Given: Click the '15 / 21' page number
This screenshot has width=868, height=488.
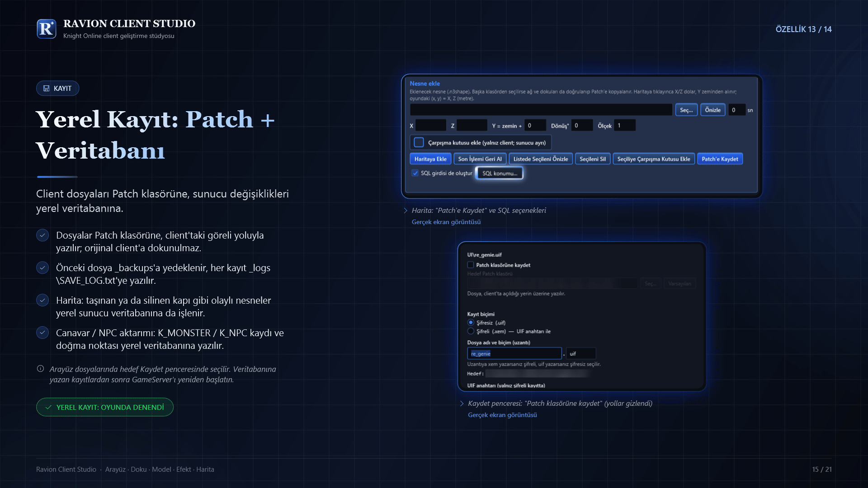Looking at the screenshot, I should (822, 469).
